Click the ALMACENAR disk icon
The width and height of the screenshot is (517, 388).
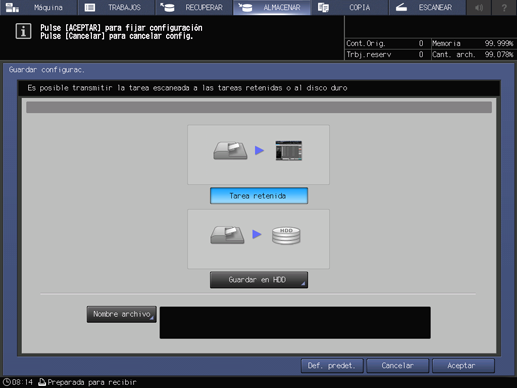coord(245,7)
